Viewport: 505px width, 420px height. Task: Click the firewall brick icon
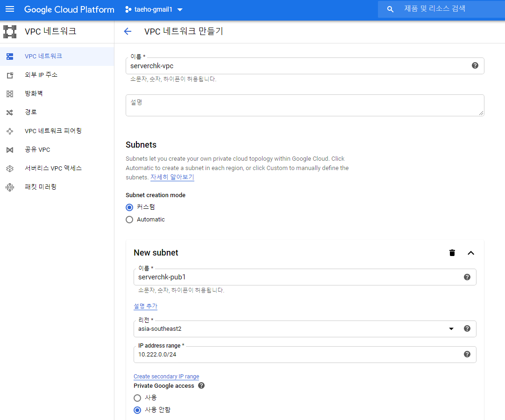pos(10,94)
